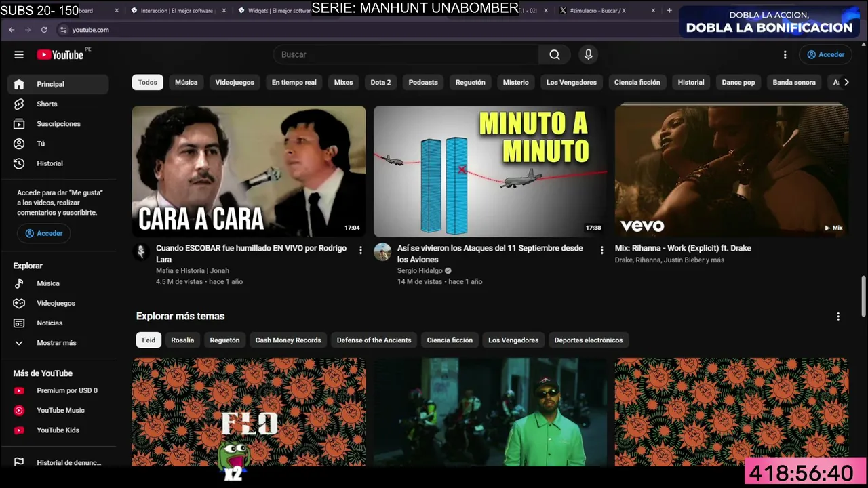Select the Mixes filter chip
868x488 pixels.
coord(343,83)
